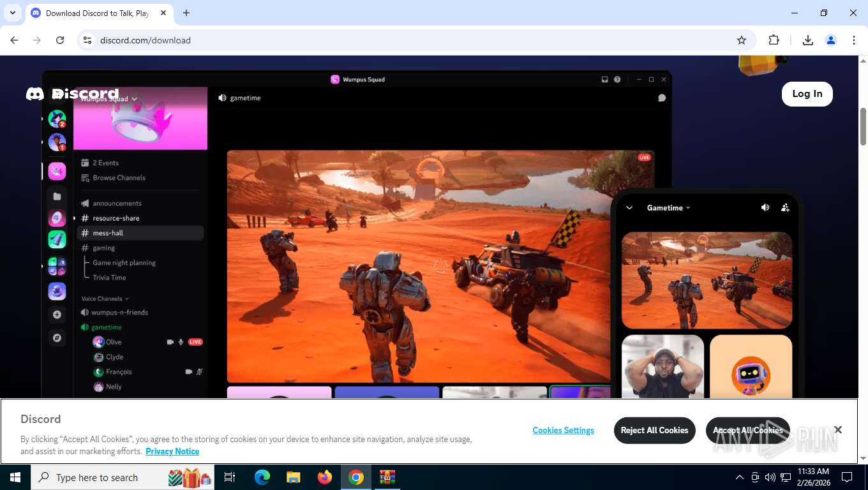Image resolution: width=868 pixels, height=490 pixels.
Task: Open WinRAR from the taskbar
Action: [387, 477]
